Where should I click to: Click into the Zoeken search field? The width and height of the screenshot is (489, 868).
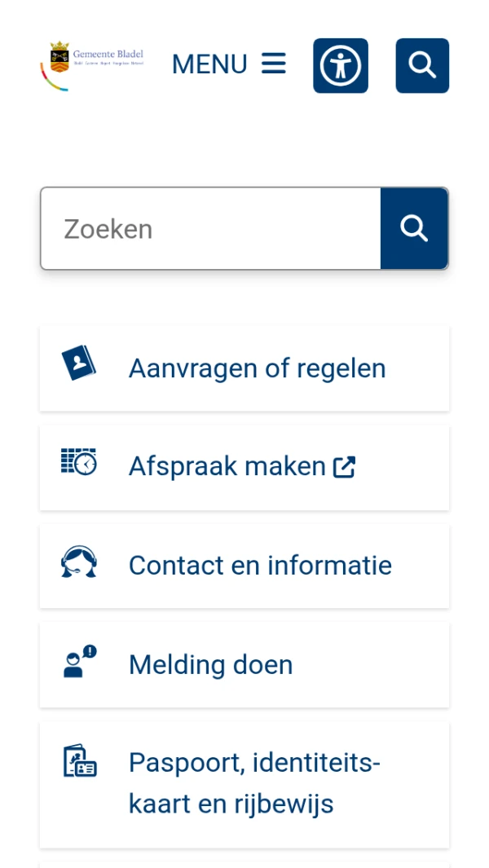(210, 229)
